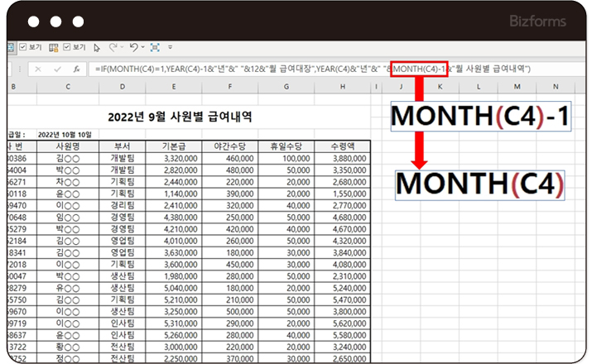Screen dimensions: 592x364
Task: Toggle the first 보기 checkbox
Action: 22,48
